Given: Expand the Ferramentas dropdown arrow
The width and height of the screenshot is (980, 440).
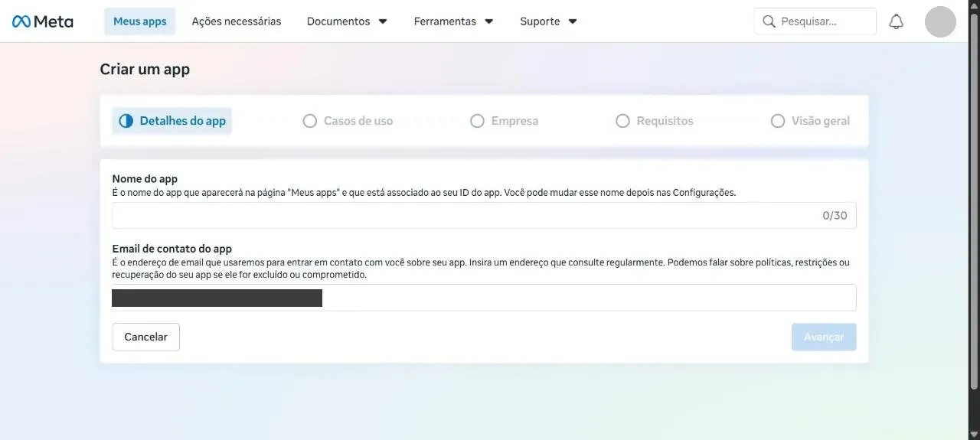Looking at the screenshot, I should 488,21.
